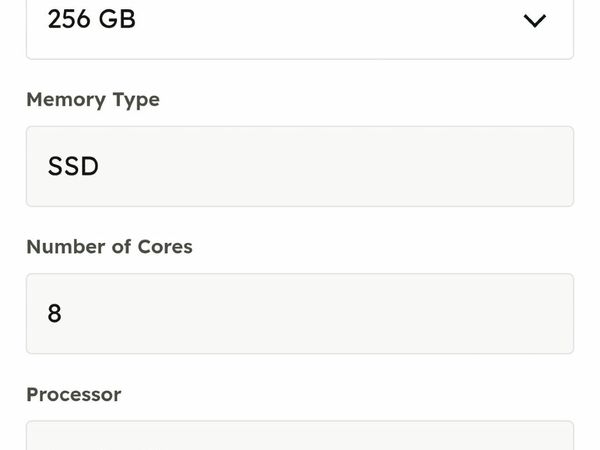This screenshot has width=600, height=450.
Task: Focus the Number of Cores field
Action: click(300, 313)
